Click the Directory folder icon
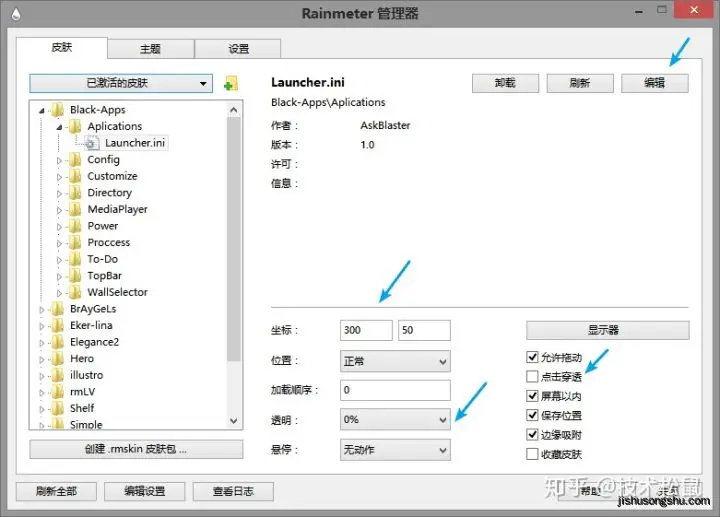The width and height of the screenshot is (720, 517). click(75, 193)
